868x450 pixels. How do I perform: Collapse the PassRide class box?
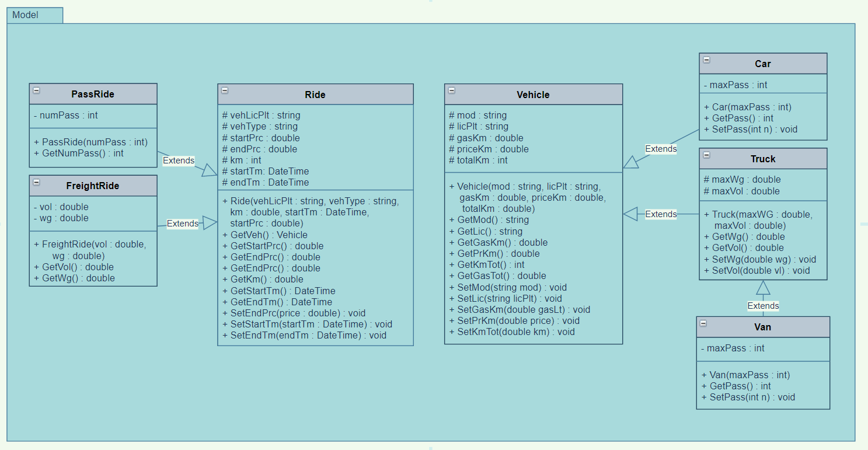coord(36,90)
